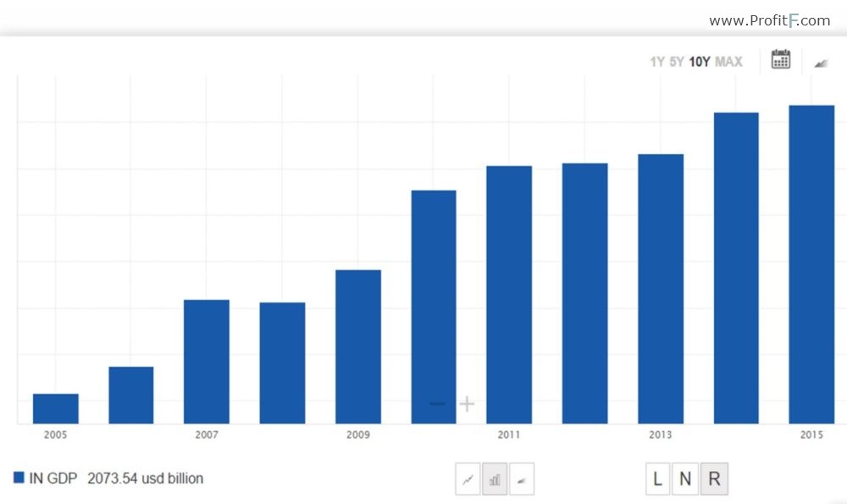Click the 2009 axis label

click(x=358, y=435)
